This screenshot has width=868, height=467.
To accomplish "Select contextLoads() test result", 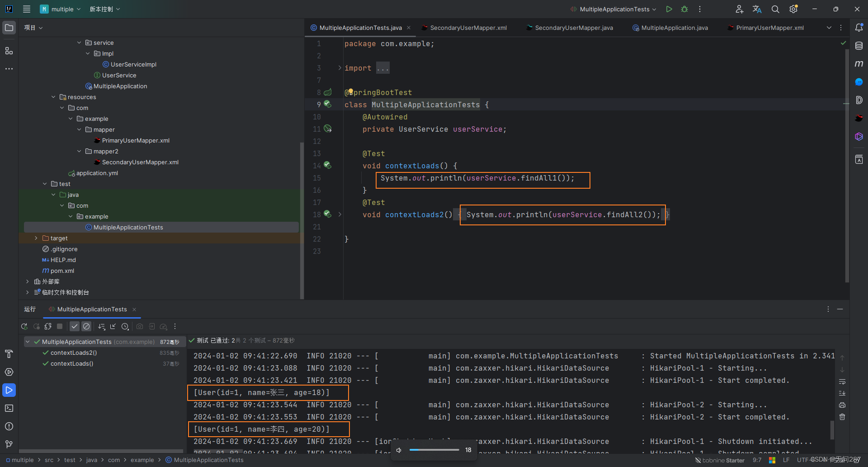I will (x=72, y=363).
